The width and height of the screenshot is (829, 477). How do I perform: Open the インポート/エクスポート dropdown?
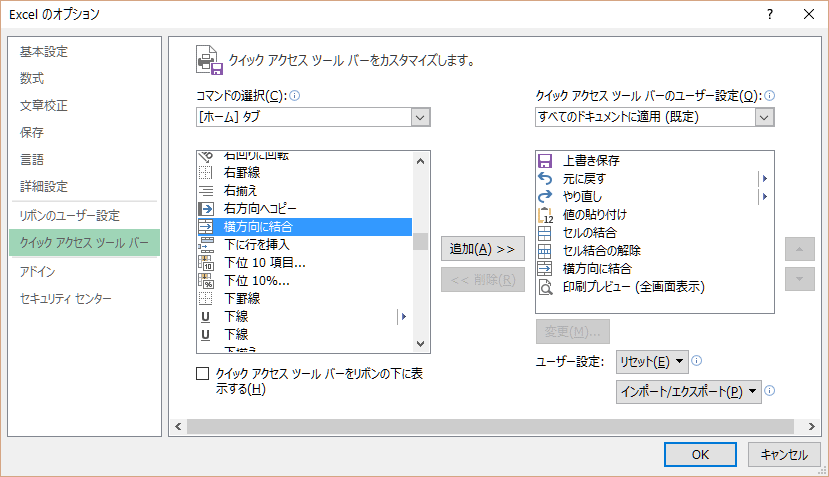tap(688, 391)
